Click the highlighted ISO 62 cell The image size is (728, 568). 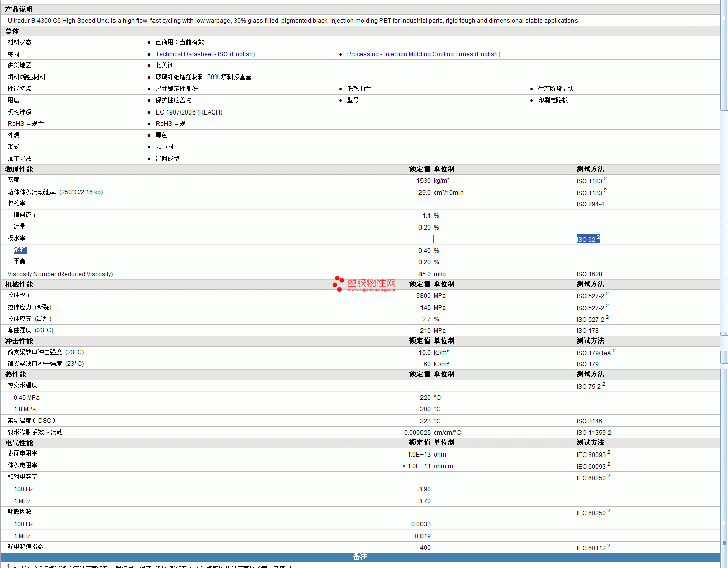[588, 239]
